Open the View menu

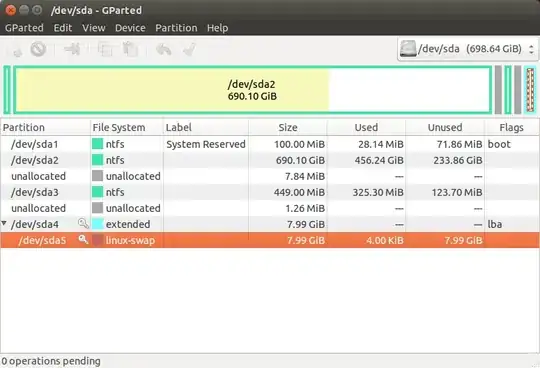pyautogui.click(x=94, y=28)
